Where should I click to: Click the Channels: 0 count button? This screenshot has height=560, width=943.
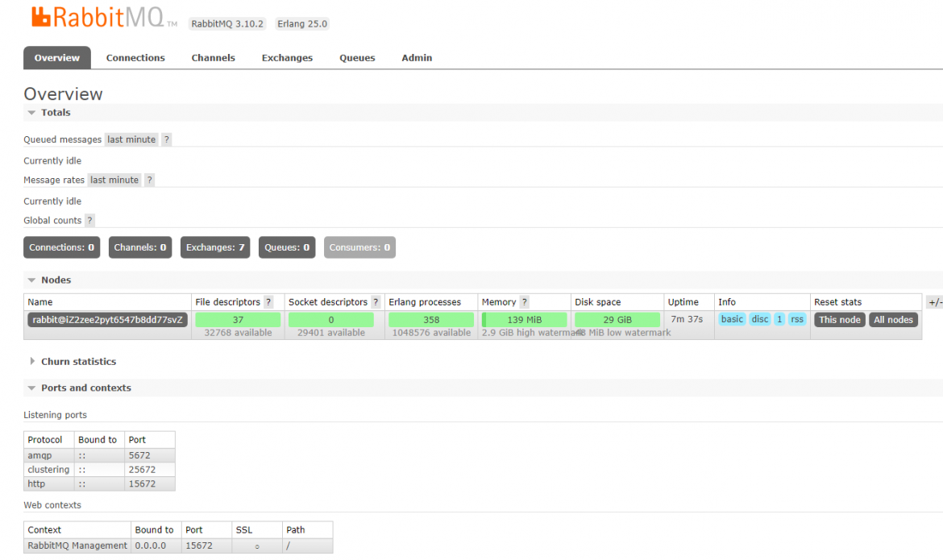140,247
